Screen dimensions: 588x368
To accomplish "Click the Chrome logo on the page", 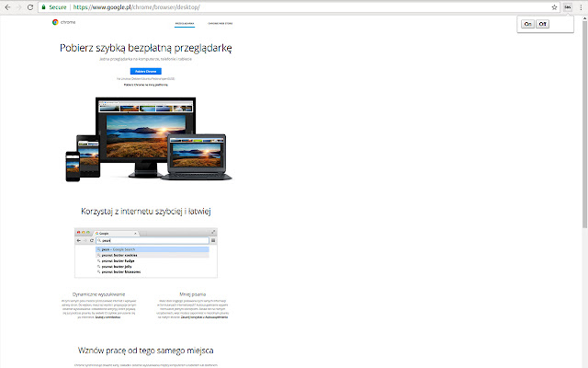I will pos(63,22).
